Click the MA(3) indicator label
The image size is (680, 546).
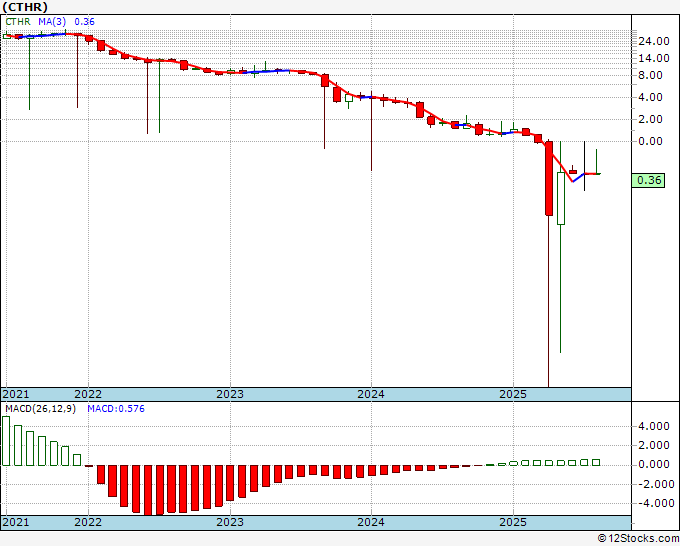pyautogui.click(x=52, y=21)
